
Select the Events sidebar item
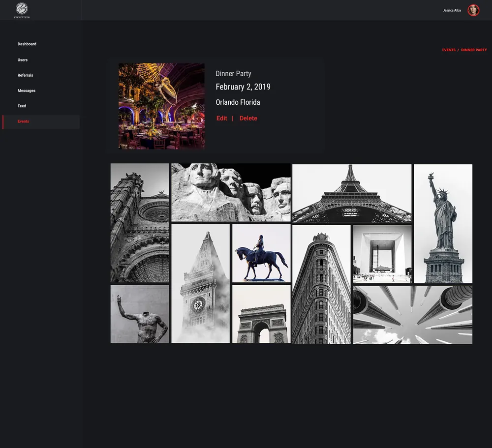41,122
